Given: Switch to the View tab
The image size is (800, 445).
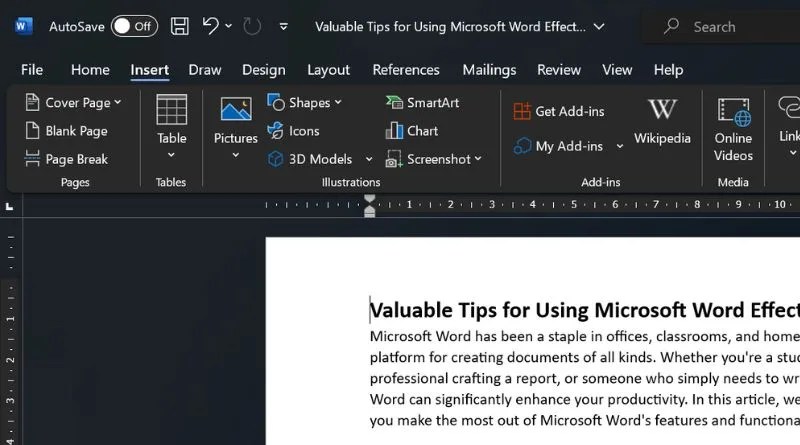Looking at the screenshot, I should [x=617, y=70].
